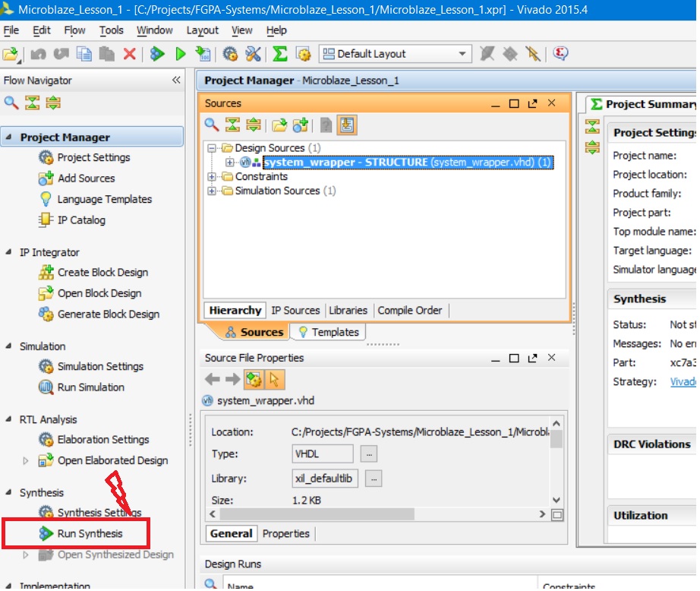Viewport: 700px width, 591px height.
Task: Click the Add Sources icon in Sources panel
Action: pos(300,125)
